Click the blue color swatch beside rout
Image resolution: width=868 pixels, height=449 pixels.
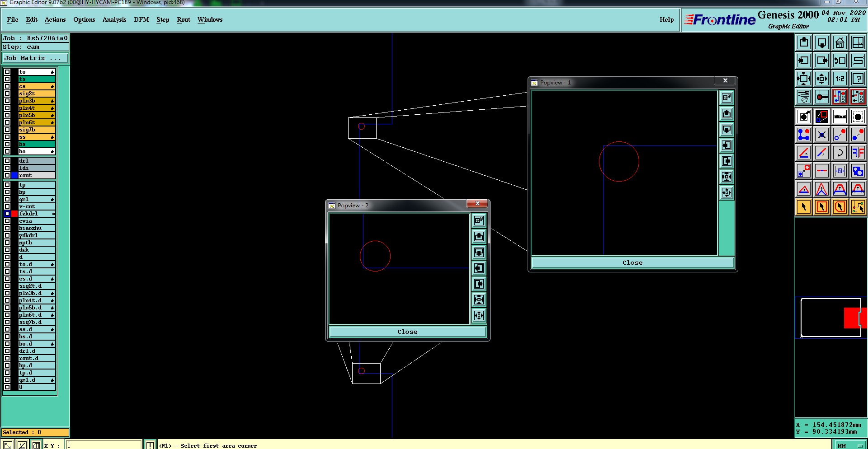click(x=14, y=175)
